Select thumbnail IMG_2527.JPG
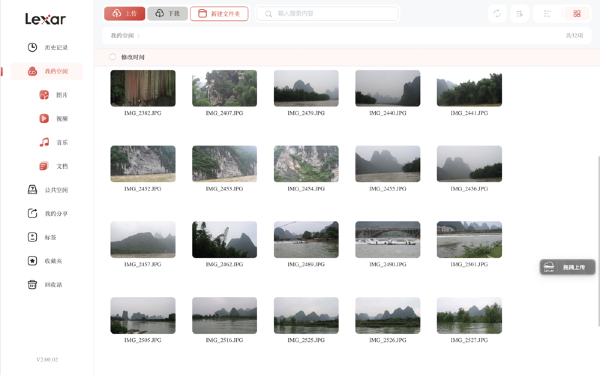 tap(469, 315)
